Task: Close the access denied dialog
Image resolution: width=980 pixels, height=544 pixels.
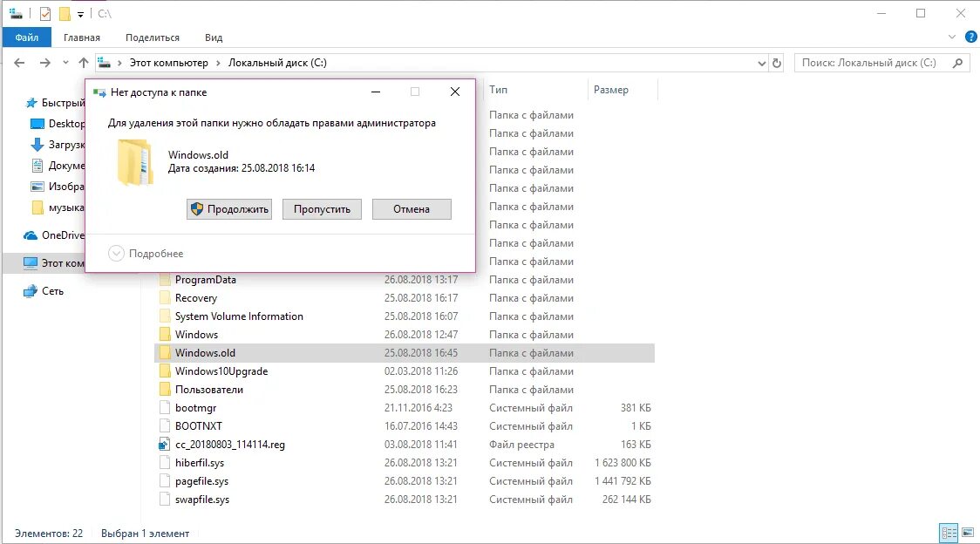Action: click(455, 92)
